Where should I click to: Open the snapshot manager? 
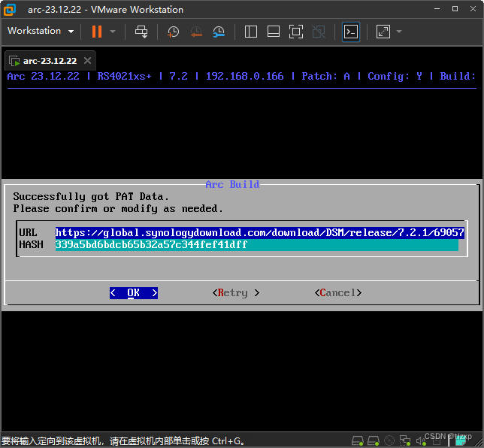click(219, 32)
